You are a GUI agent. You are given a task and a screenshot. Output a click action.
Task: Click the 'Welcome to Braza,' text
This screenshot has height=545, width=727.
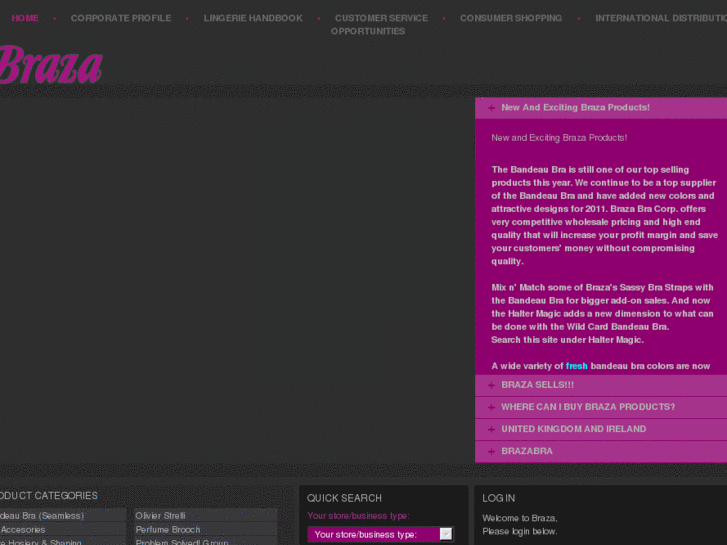tap(520, 518)
